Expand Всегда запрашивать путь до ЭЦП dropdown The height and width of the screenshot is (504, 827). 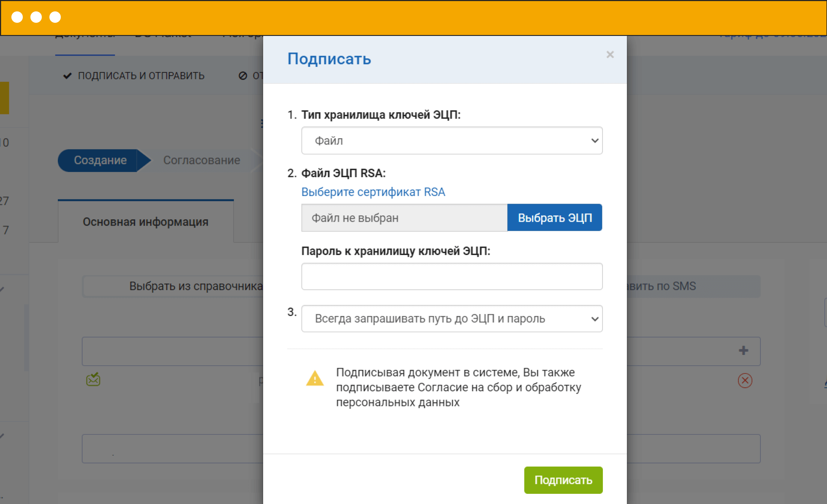(x=452, y=318)
